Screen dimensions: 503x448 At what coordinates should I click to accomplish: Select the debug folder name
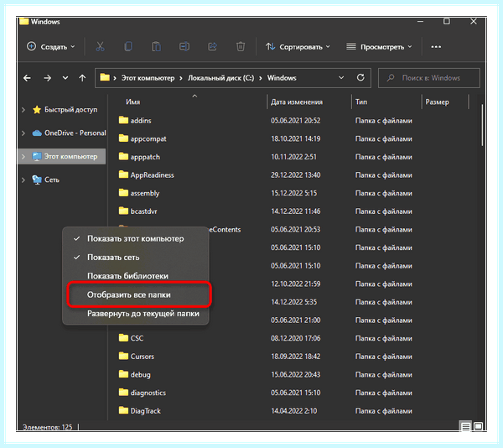(140, 374)
